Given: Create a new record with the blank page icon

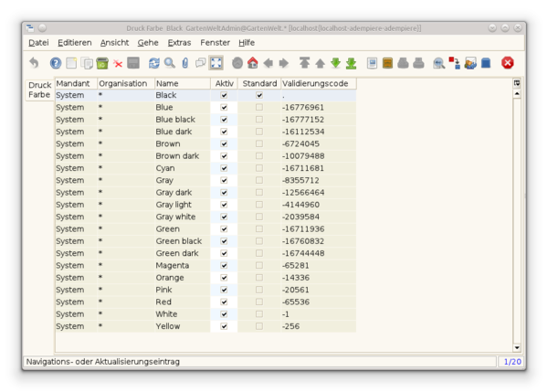Looking at the screenshot, I should click(71, 63).
